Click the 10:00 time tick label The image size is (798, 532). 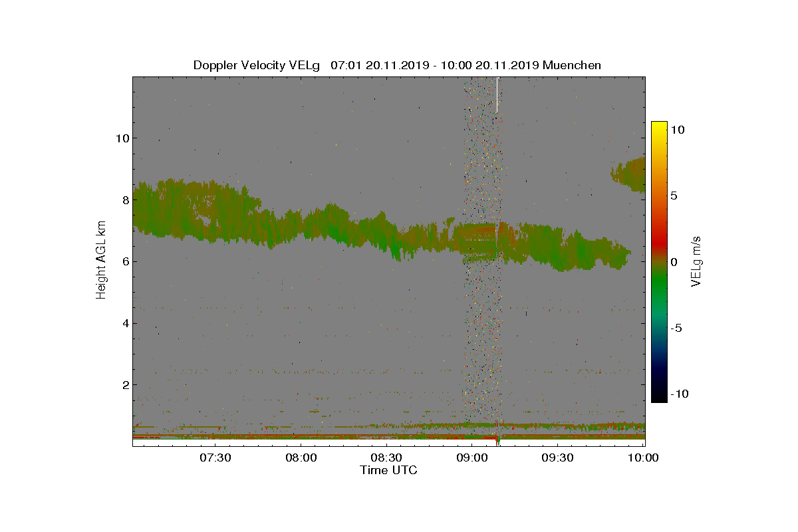coord(644,458)
